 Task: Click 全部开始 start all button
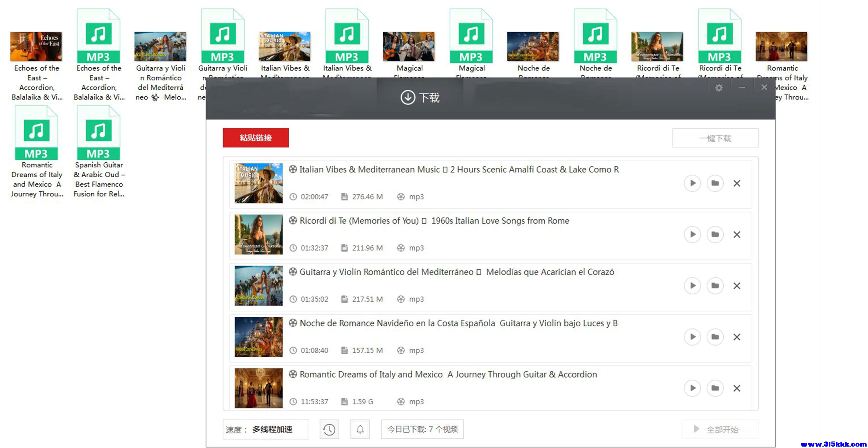pos(719,429)
